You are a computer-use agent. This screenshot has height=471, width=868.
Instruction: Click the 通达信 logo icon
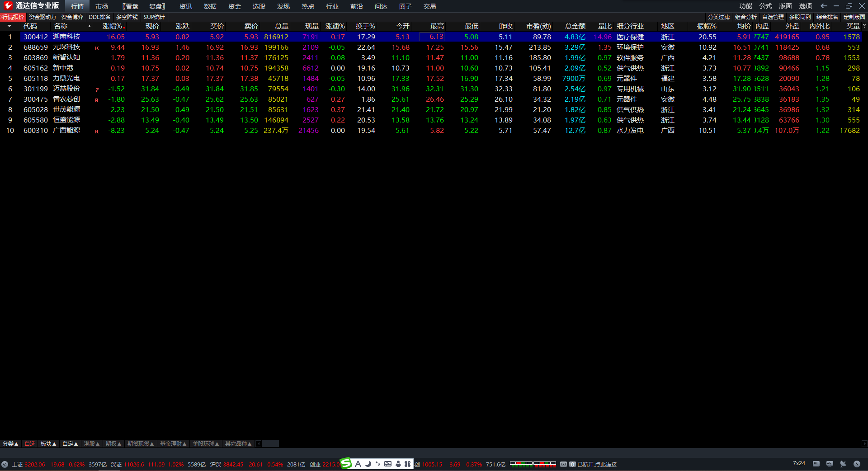(x=8, y=6)
